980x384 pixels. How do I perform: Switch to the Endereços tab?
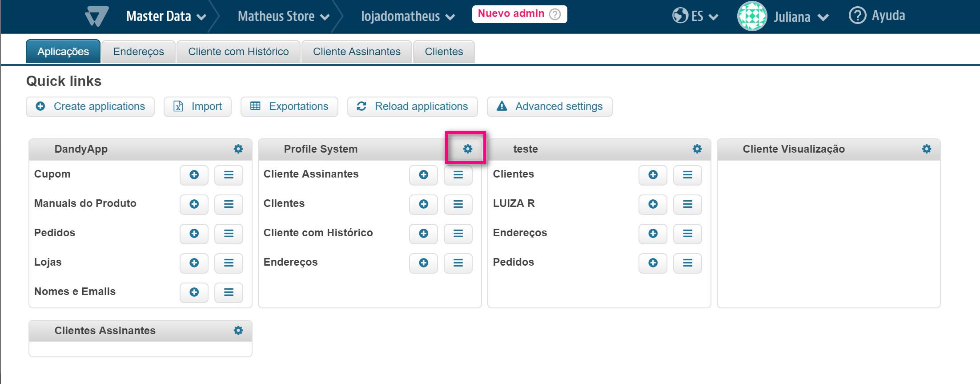pos(138,52)
